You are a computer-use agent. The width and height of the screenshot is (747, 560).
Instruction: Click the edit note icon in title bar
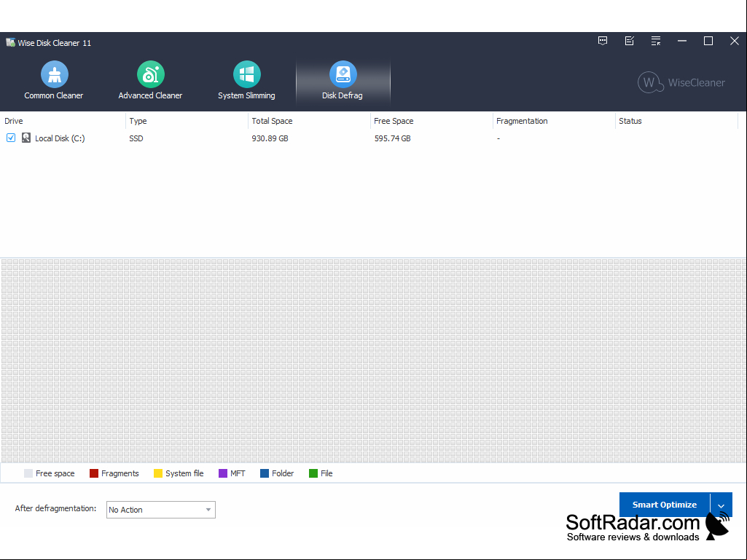[630, 41]
